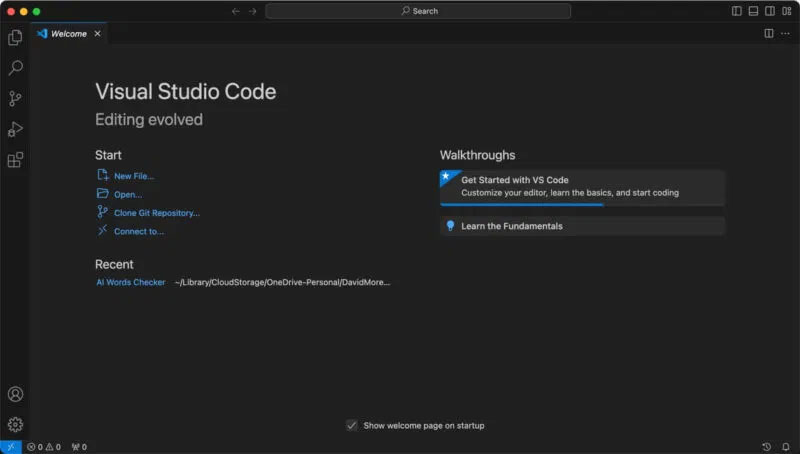
Task: Toggle the bottom panel layout icon
Action: coord(753,11)
